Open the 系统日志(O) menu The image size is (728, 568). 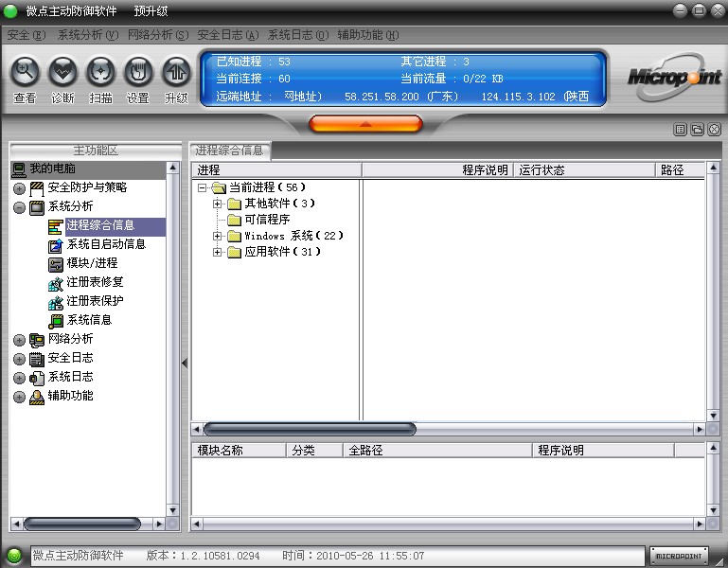tap(298, 35)
